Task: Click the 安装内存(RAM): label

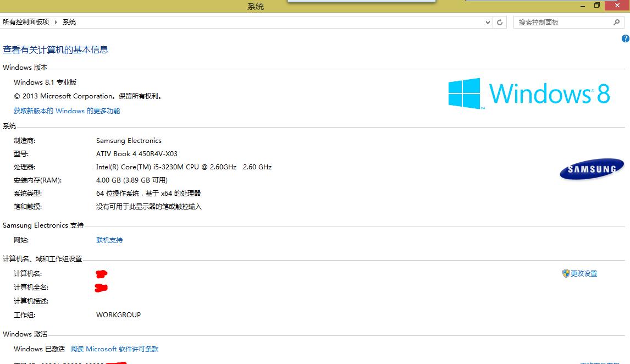Action: 38,180
